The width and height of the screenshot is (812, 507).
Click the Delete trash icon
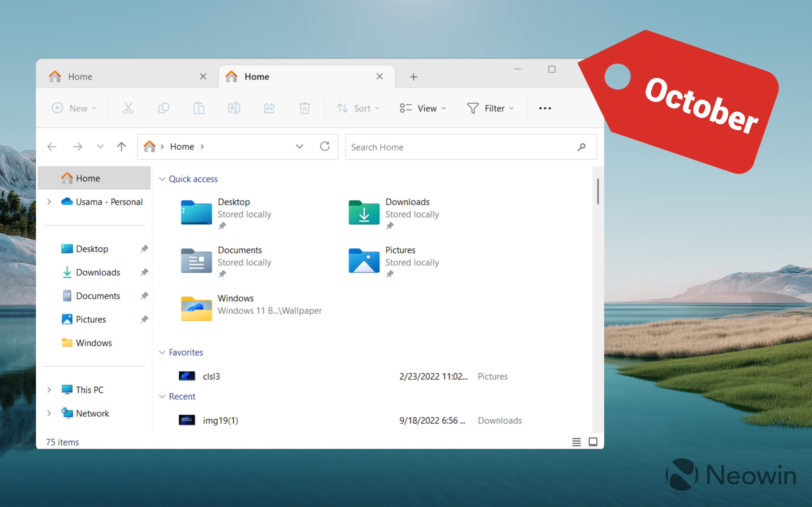(x=304, y=108)
